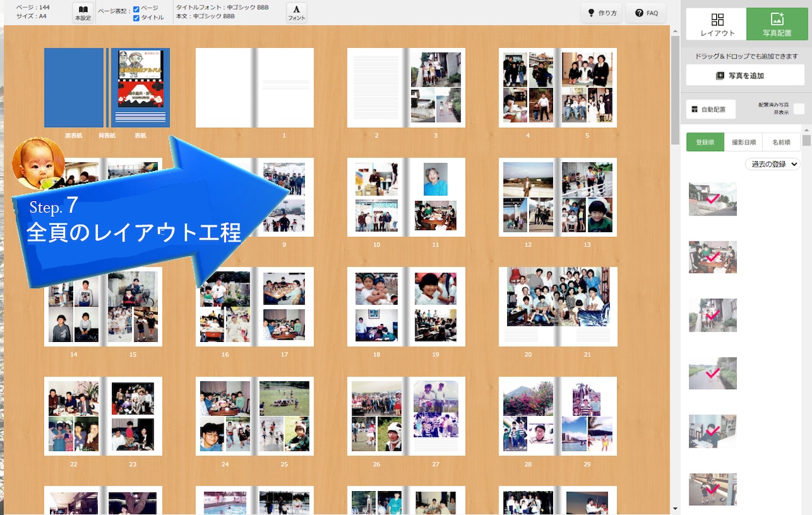The width and height of the screenshot is (812, 515).
Task: Open the page 20-21 group photo spread
Action: 558,307
